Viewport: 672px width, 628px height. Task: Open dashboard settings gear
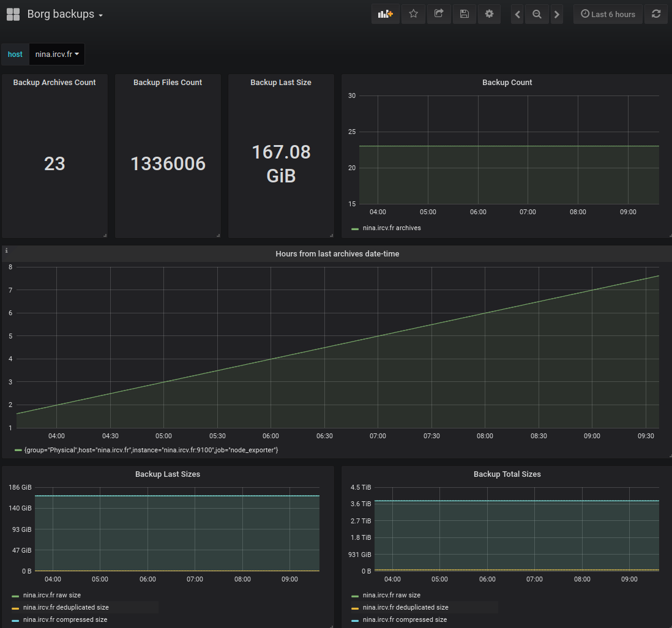coord(489,14)
